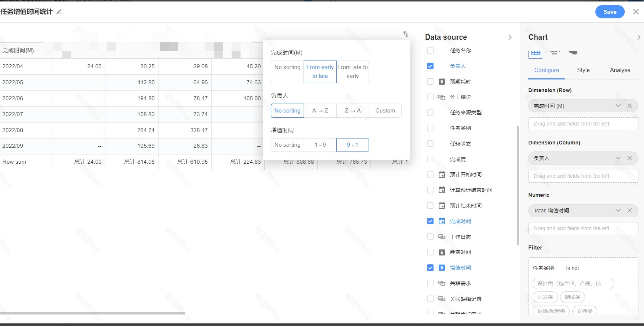Remove 负责人 from Dimension (Column)
644x326 pixels.
pos(630,158)
